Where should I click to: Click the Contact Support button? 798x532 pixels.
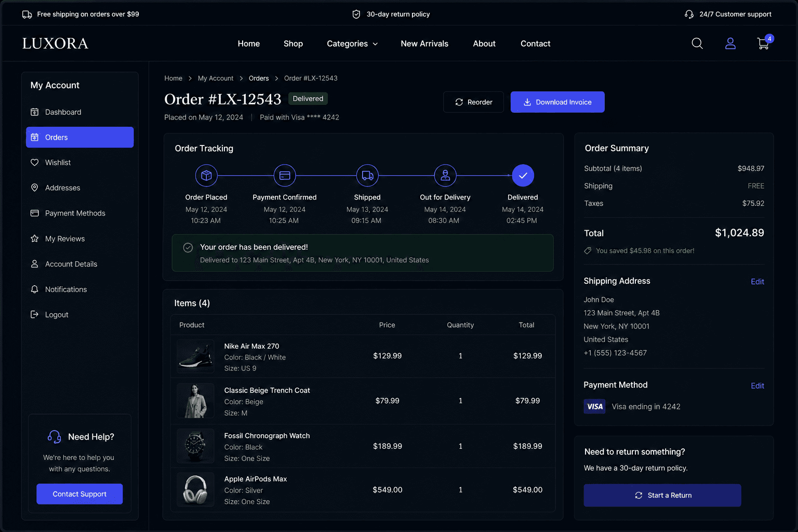point(79,494)
